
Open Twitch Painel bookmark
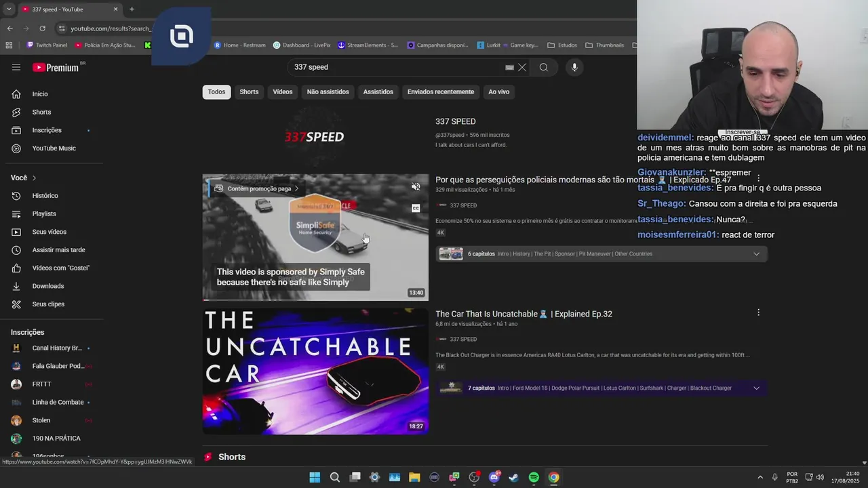click(x=47, y=45)
